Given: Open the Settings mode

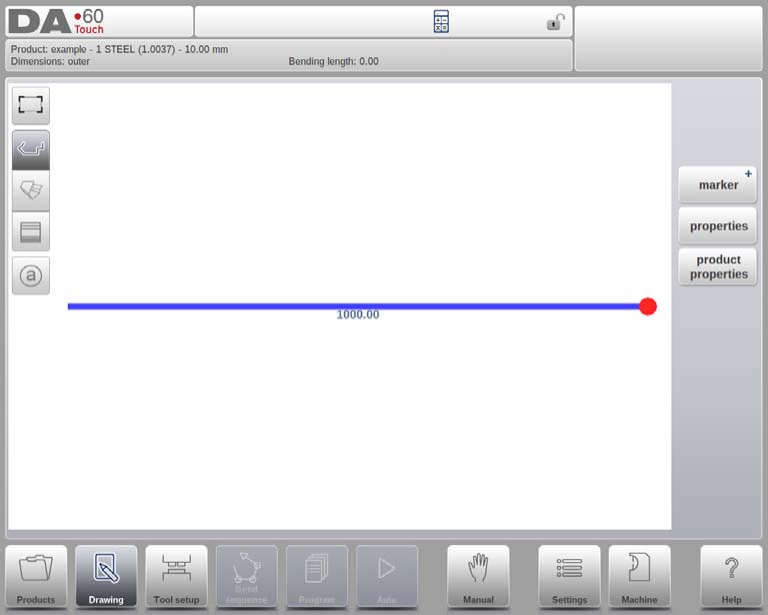Looking at the screenshot, I should click(x=569, y=577).
